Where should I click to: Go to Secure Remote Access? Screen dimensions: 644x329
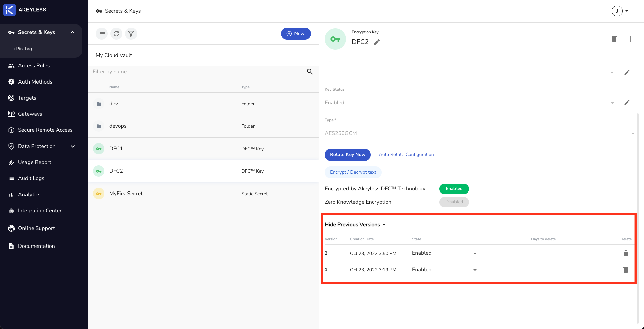tap(45, 130)
